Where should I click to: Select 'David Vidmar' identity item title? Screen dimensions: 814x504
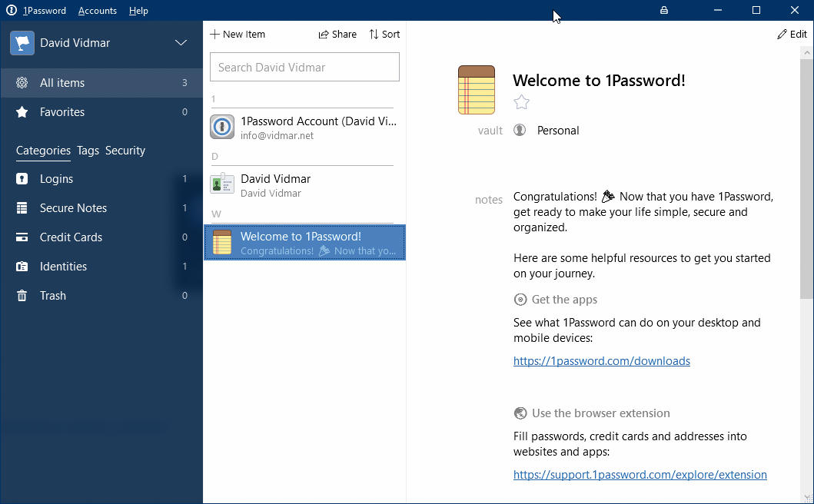point(276,178)
